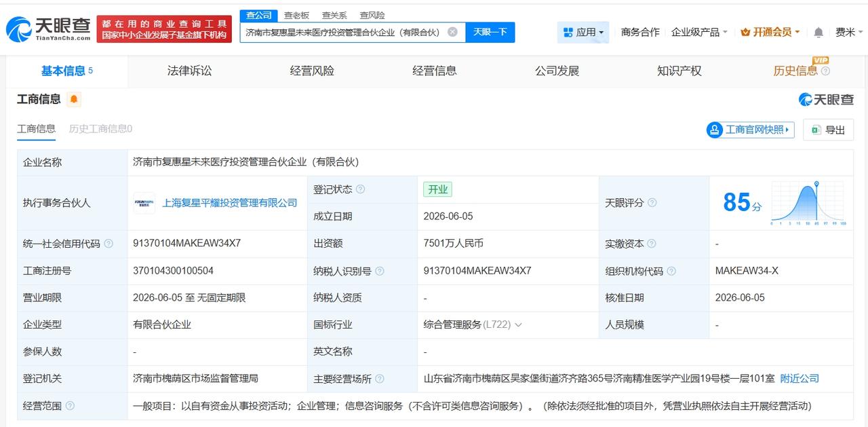Select the 工商信息 sub-tab

36,129
